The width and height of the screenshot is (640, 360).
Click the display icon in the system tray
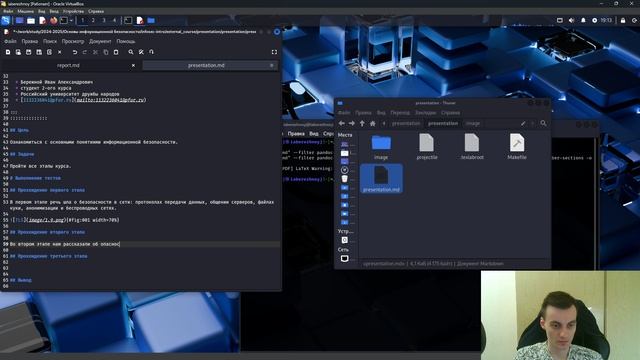point(560,20)
